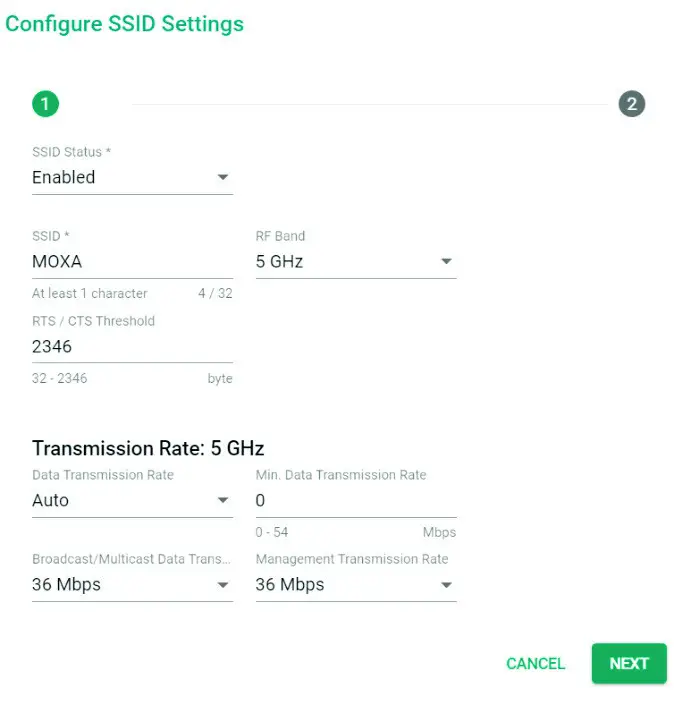Jump to step 2 circle indicator
This screenshot has width=674, height=705.
click(631, 103)
